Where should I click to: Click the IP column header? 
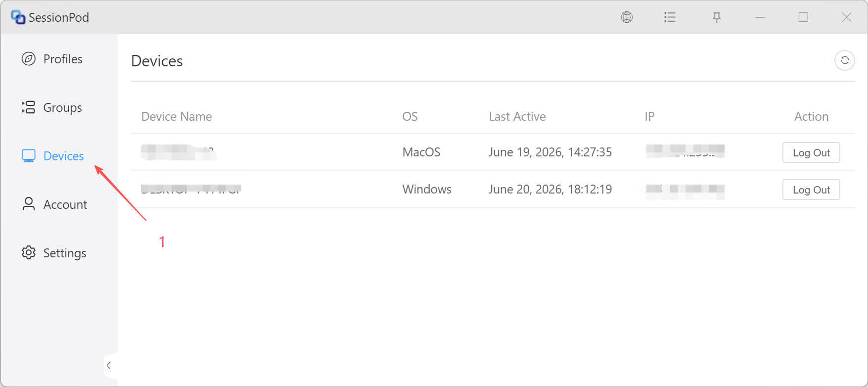[649, 116]
